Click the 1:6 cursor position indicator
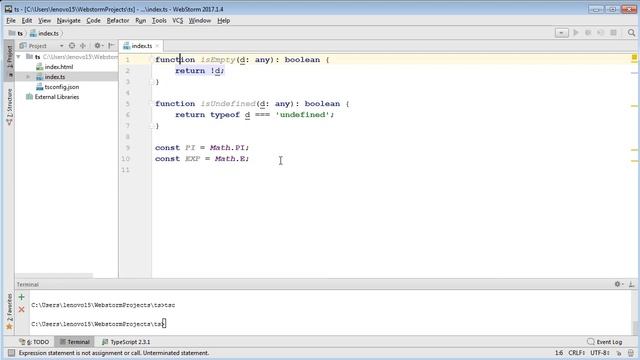The image size is (640, 360). [x=559, y=353]
